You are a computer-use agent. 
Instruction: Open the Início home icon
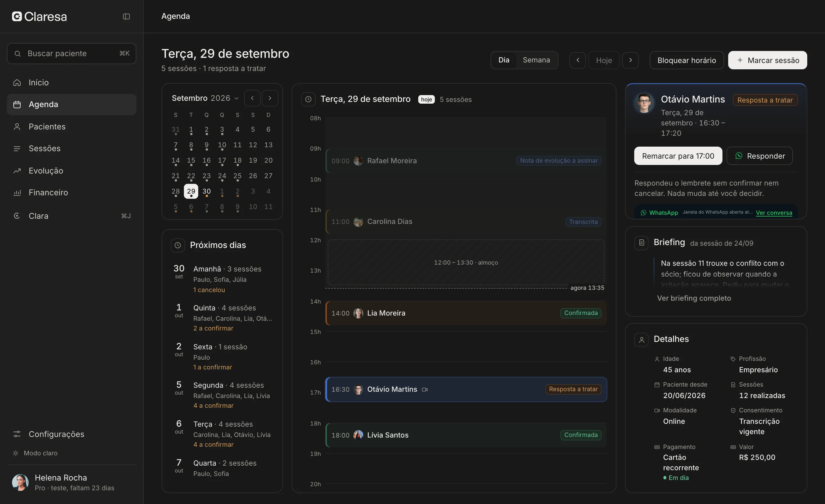coord(17,82)
